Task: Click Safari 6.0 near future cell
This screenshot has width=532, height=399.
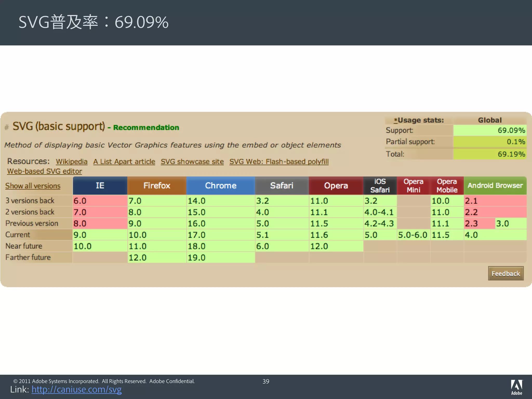Action: point(282,246)
